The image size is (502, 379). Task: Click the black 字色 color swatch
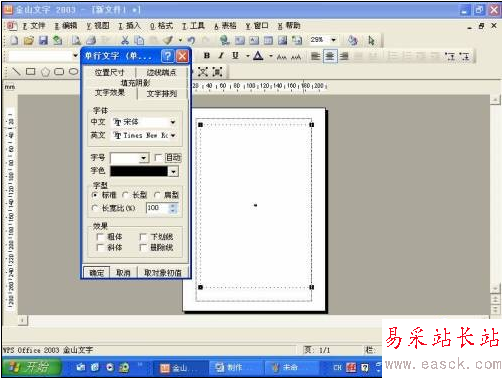139,171
